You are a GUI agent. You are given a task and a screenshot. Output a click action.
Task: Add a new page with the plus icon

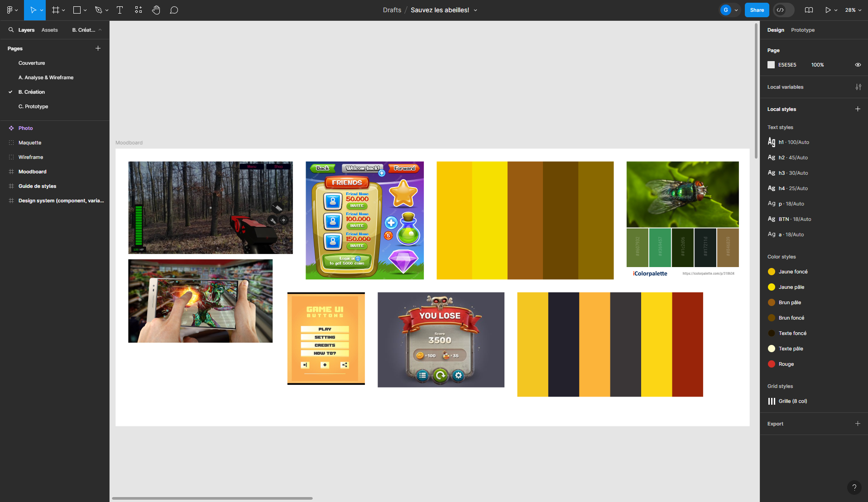(98, 48)
